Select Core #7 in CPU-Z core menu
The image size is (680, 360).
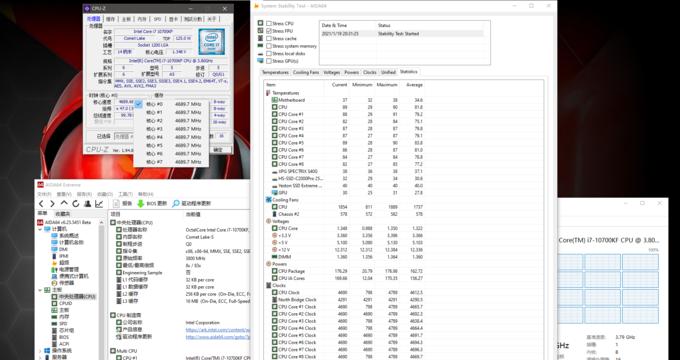[x=171, y=162]
